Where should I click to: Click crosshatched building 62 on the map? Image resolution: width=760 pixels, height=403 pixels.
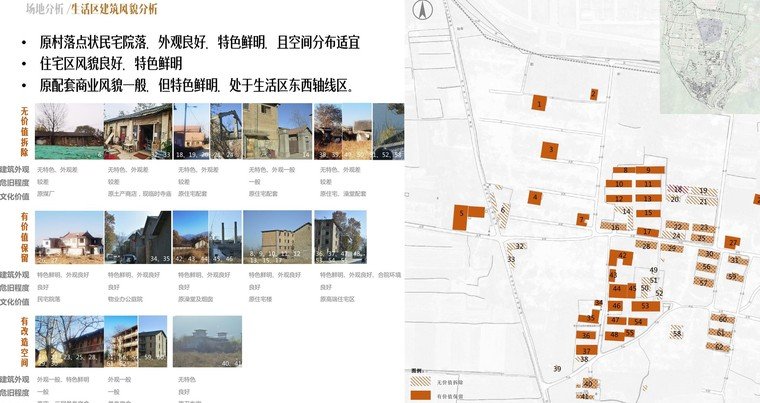click(718, 346)
